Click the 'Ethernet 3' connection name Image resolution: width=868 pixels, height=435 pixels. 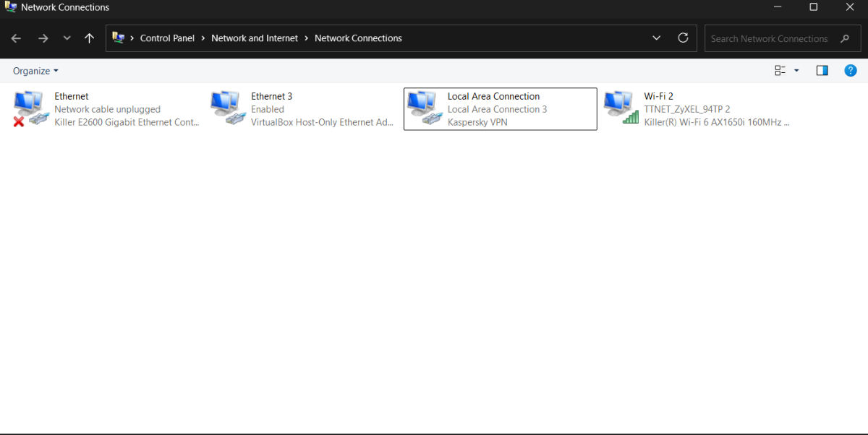(x=272, y=96)
